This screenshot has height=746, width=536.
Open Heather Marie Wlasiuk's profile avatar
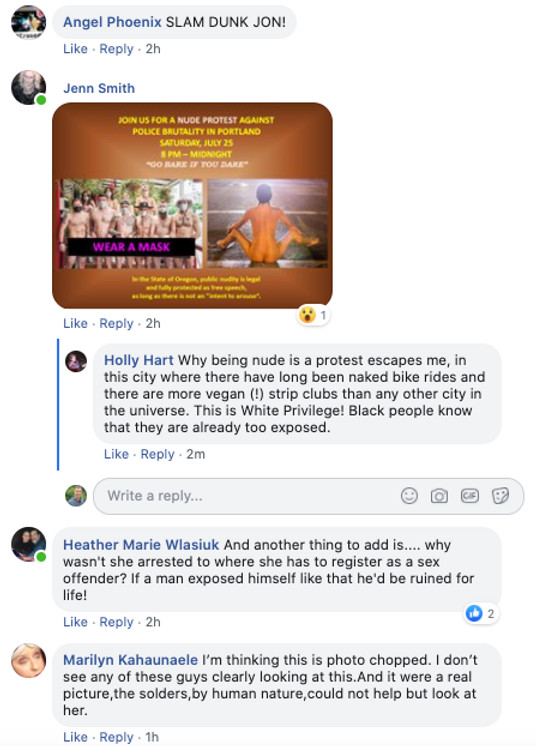click(x=29, y=544)
